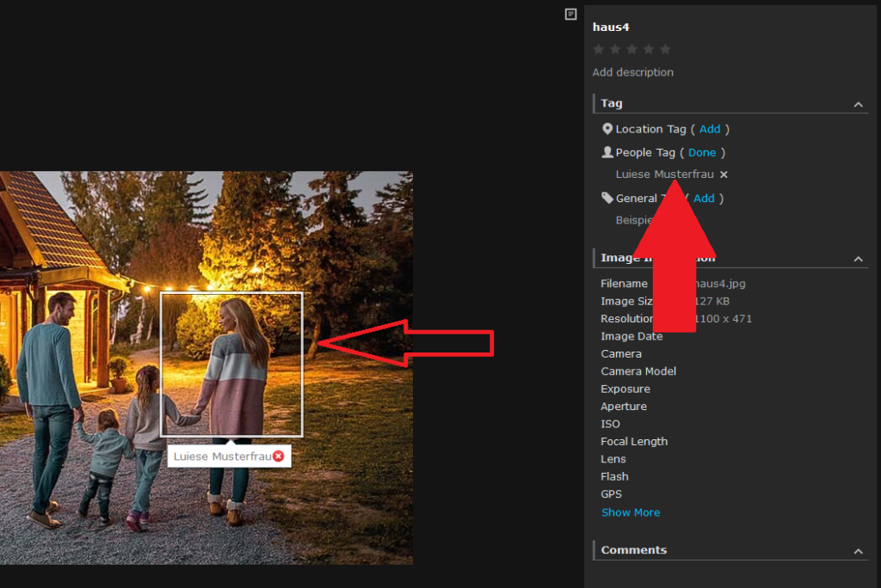This screenshot has width=881, height=588.
Task: Click the People Tag person icon
Action: click(607, 152)
